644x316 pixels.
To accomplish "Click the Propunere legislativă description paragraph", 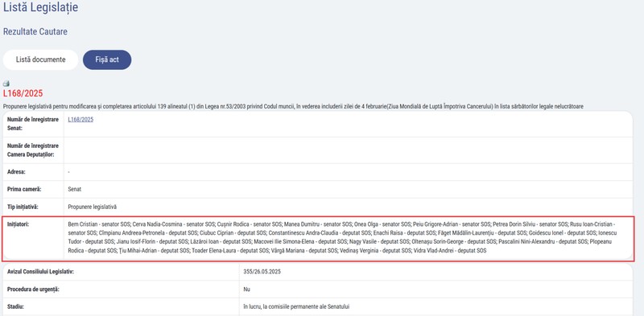I will click(x=293, y=107).
